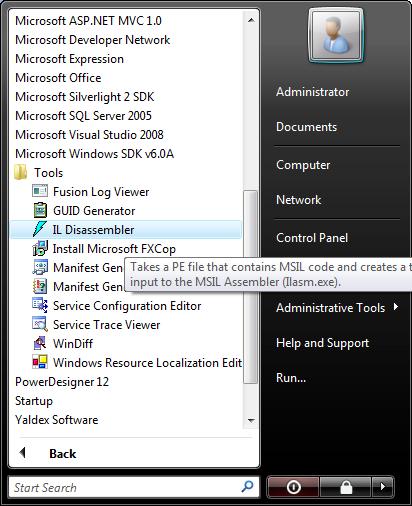Click the WinDiff icon
412x506 pixels.
pyautogui.click(x=40, y=343)
